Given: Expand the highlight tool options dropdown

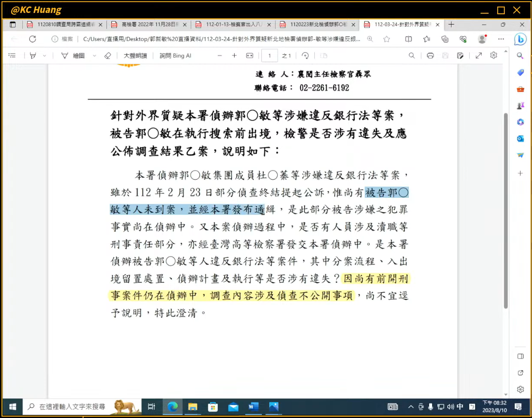Looking at the screenshot, I should coord(44,56).
